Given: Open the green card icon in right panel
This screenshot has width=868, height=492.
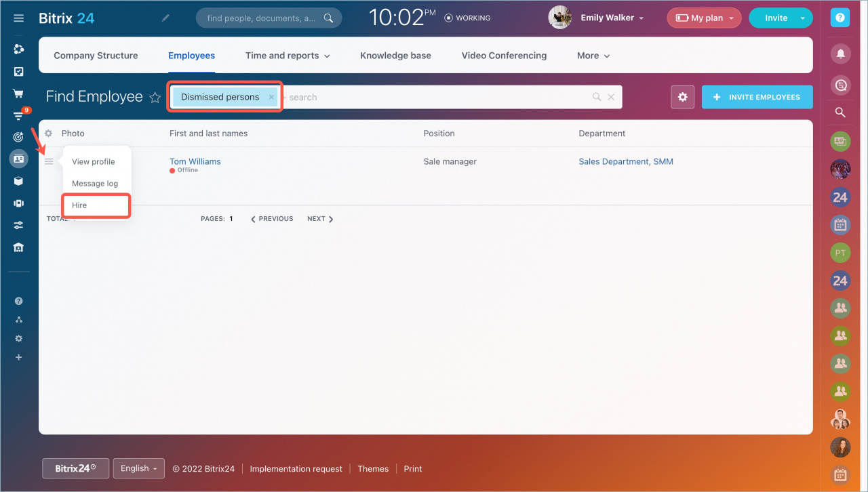Looking at the screenshot, I should tap(840, 141).
